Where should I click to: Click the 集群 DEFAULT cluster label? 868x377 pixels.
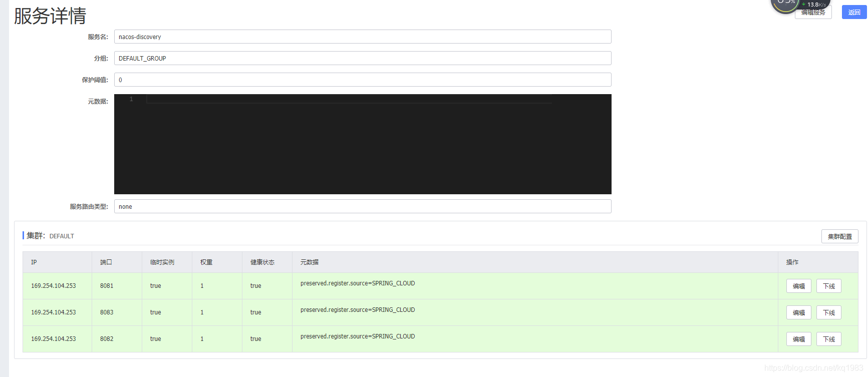click(50, 236)
